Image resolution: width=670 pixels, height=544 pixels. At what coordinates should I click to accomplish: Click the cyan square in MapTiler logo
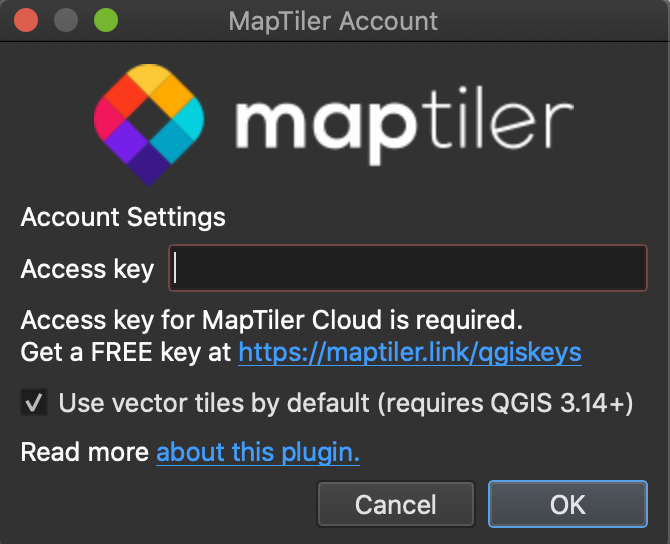point(188,119)
